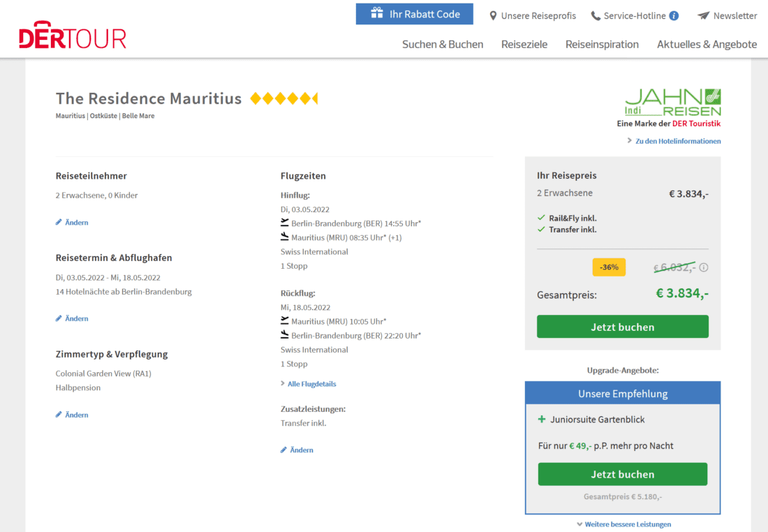Click pencil icon under Reiseteilnehmer
The width and height of the screenshot is (768, 532).
point(59,223)
